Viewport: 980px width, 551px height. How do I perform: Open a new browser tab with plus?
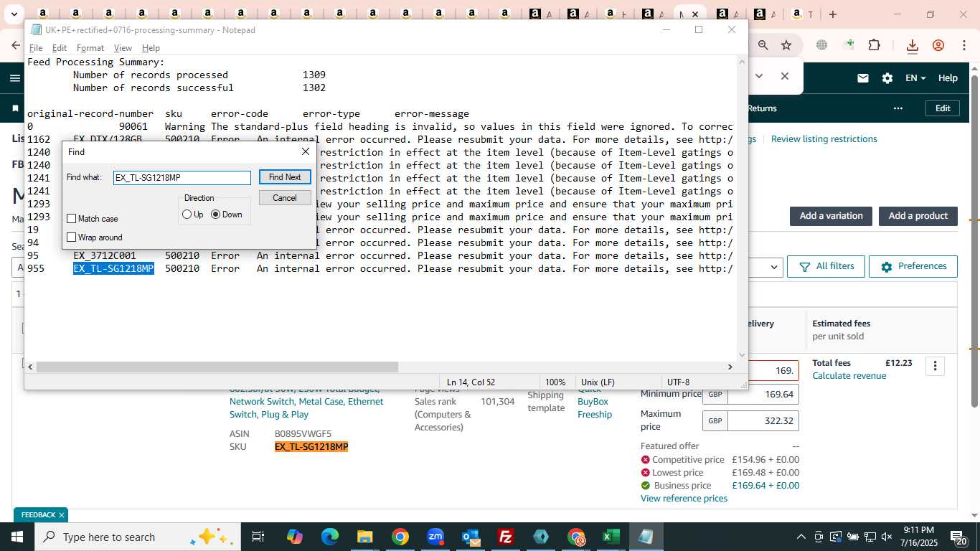833,14
